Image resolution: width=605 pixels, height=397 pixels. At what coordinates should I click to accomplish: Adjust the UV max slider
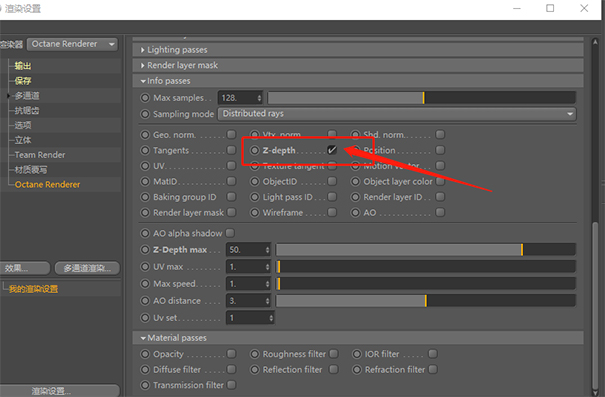[426, 267]
